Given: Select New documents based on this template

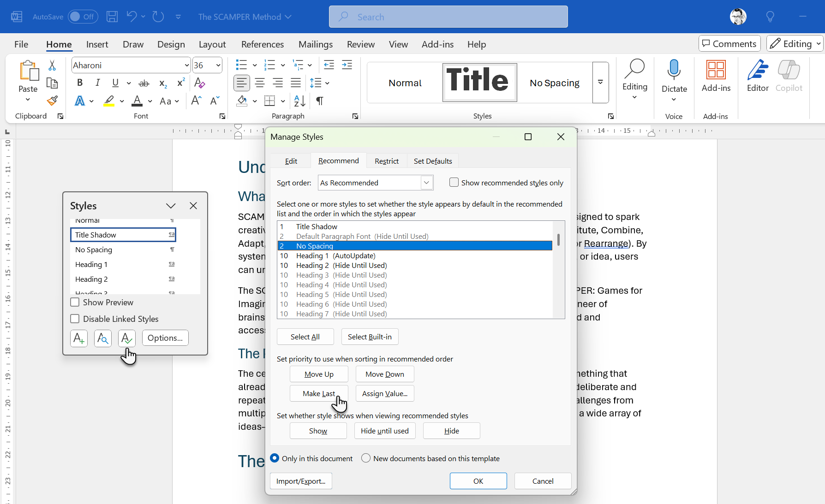Looking at the screenshot, I should tap(366, 458).
